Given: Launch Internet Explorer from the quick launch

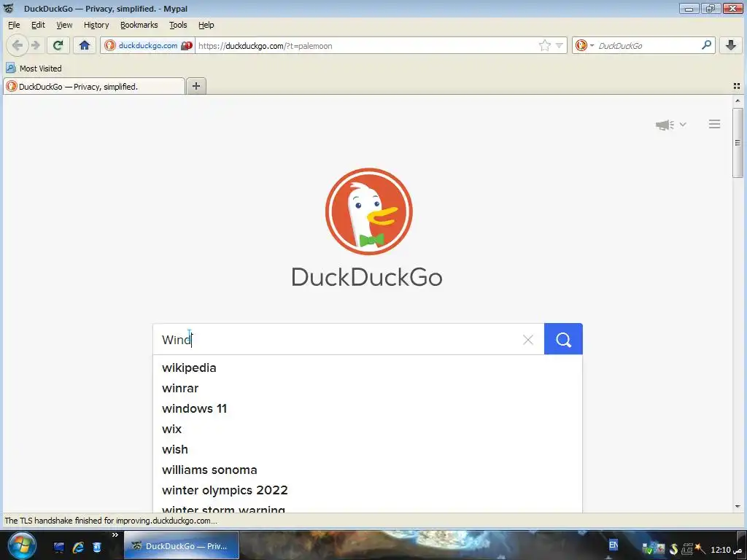Looking at the screenshot, I should click(78, 548).
